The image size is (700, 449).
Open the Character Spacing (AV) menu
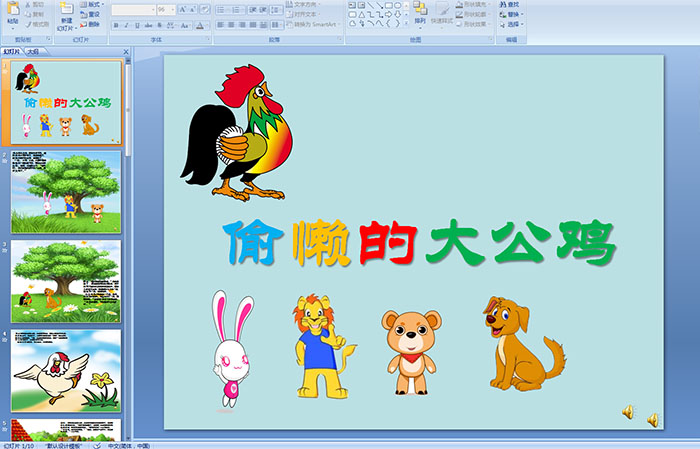pyautogui.click(x=171, y=25)
